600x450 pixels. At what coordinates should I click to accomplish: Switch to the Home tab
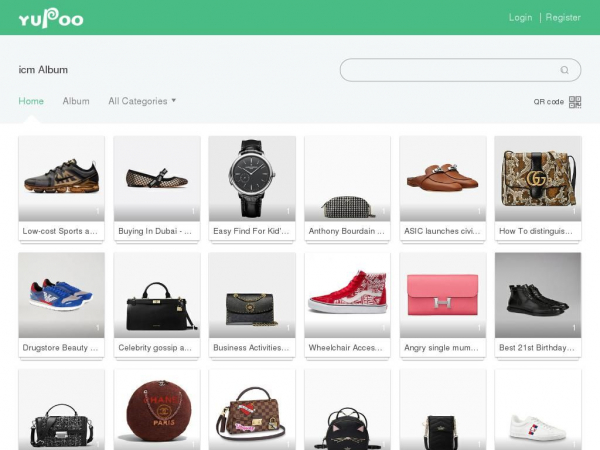pos(31,101)
